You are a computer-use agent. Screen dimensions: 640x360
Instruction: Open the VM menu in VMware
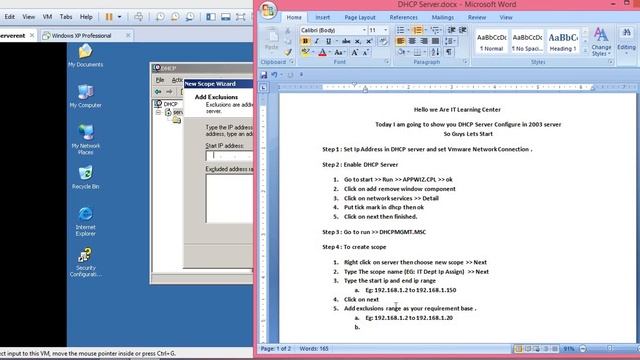47,17
